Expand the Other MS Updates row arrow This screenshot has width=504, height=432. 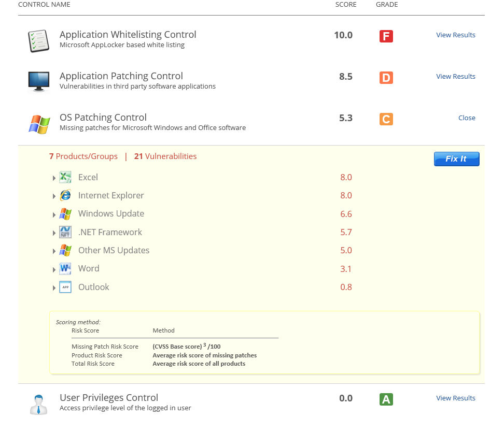(x=54, y=251)
